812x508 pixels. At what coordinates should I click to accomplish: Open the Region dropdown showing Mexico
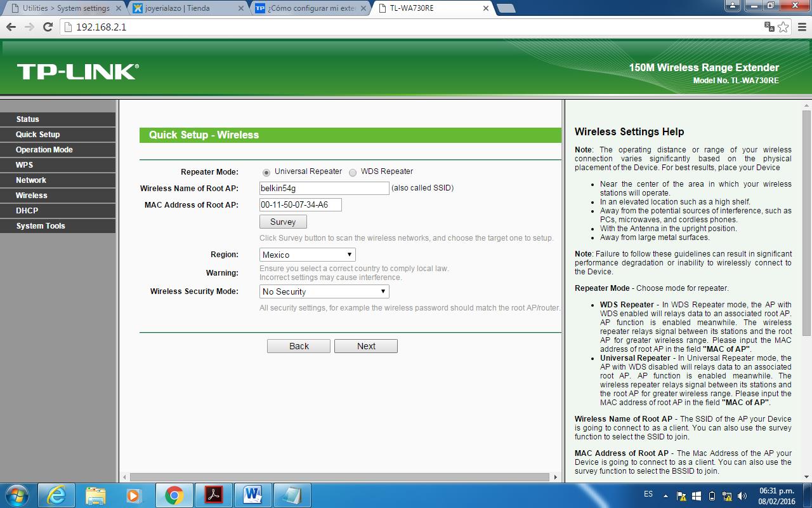tap(308, 255)
